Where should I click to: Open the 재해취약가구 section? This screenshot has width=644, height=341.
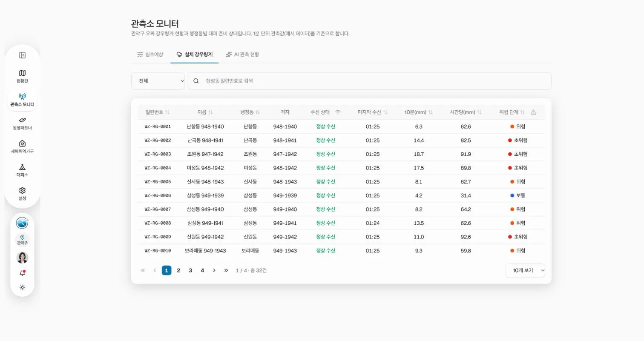click(22, 147)
